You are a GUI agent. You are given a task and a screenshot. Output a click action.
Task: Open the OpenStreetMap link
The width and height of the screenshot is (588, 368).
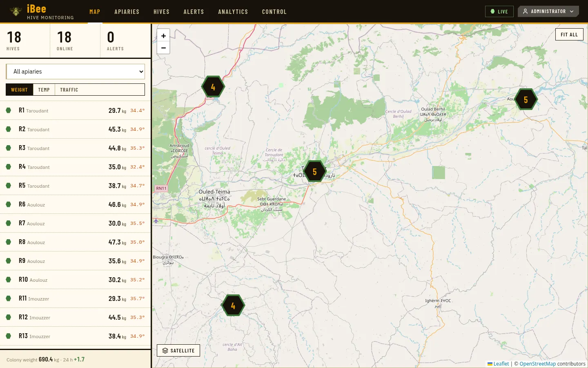pyautogui.click(x=538, y=364)
